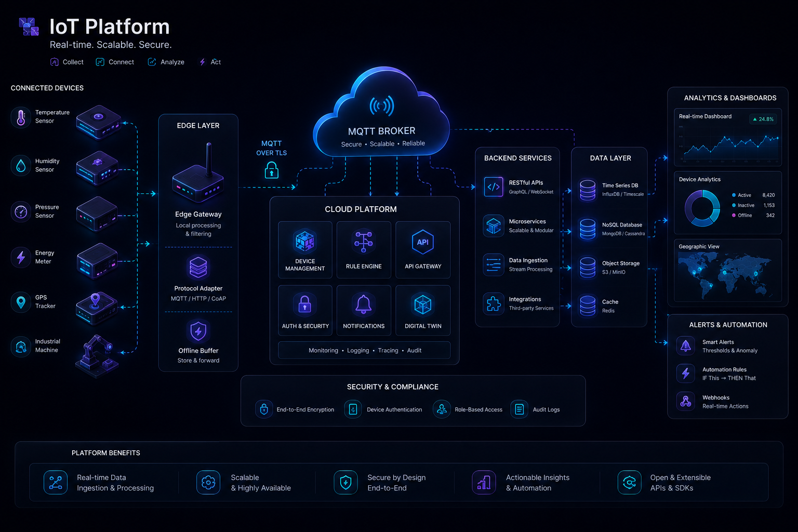Select the Humidity Sensor droplet icon
The height and width of the screenshot is (532, 798).
21,166
